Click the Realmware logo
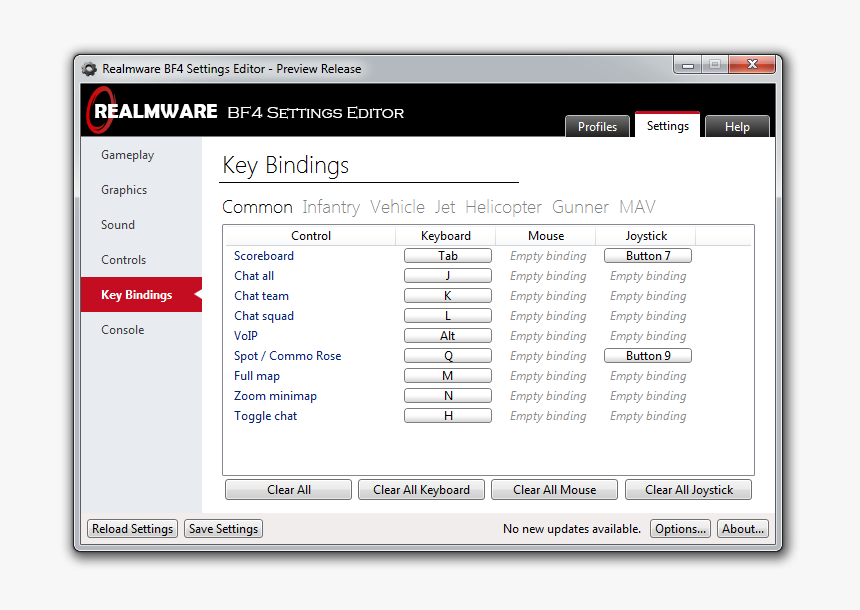 point(153,111)
